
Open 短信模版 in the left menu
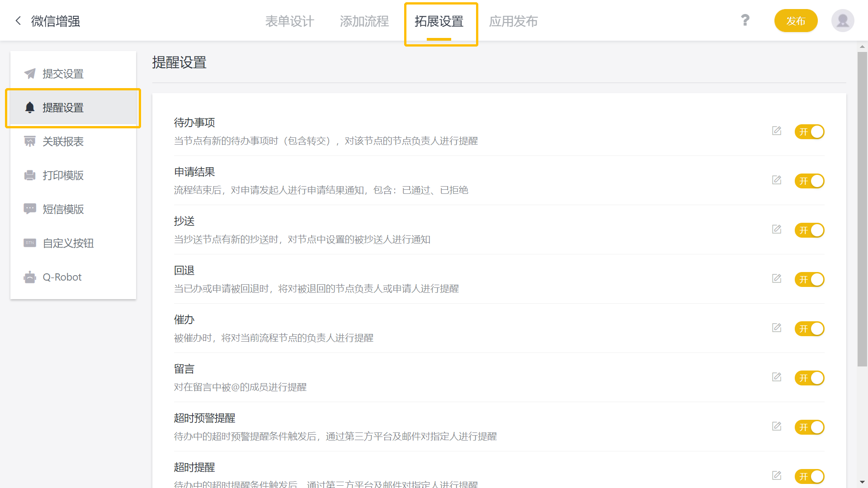click(63, 209)
